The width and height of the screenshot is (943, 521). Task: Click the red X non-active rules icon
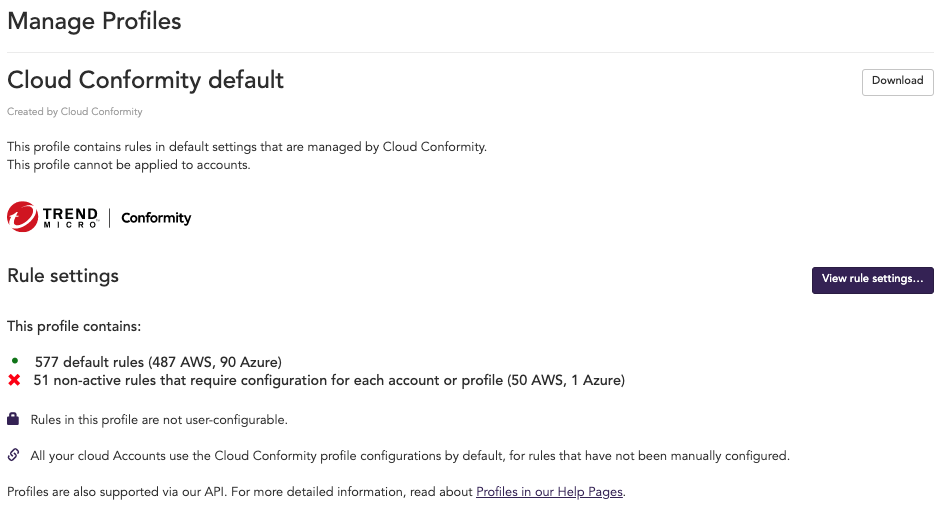click(x=14, y=380)
